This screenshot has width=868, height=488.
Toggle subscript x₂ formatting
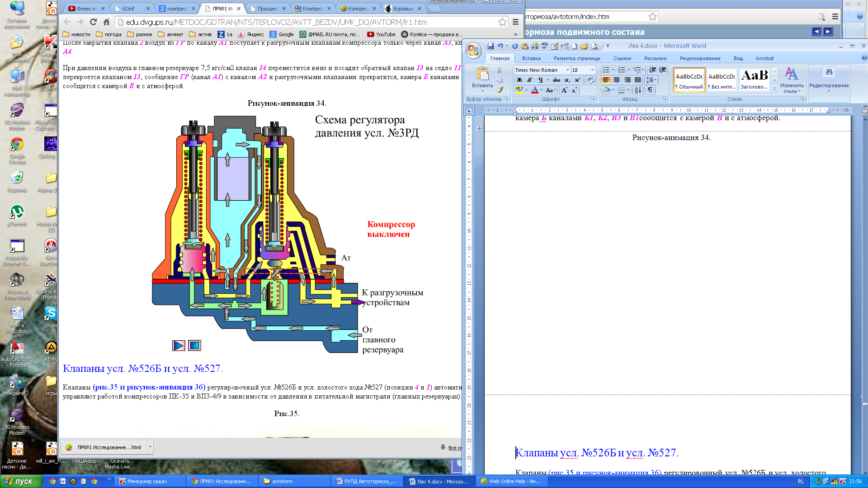pyautogui.click(x=567, y=80)
